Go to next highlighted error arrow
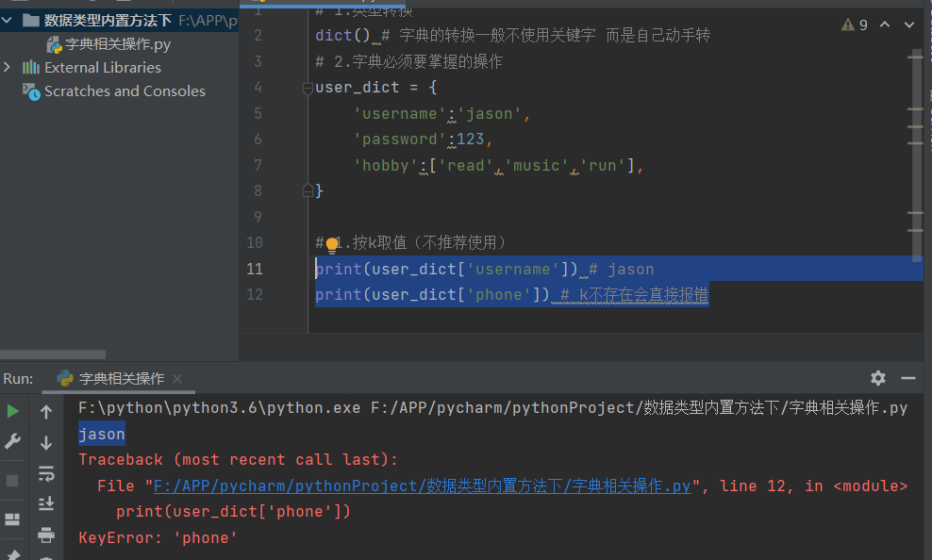 (908, 25)
